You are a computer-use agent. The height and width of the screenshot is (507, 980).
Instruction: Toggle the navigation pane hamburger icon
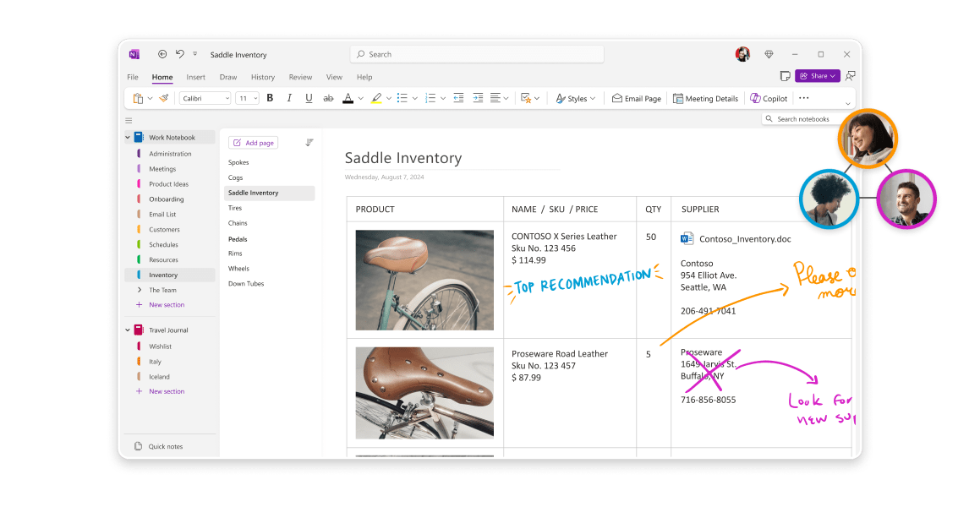point(129,121)
